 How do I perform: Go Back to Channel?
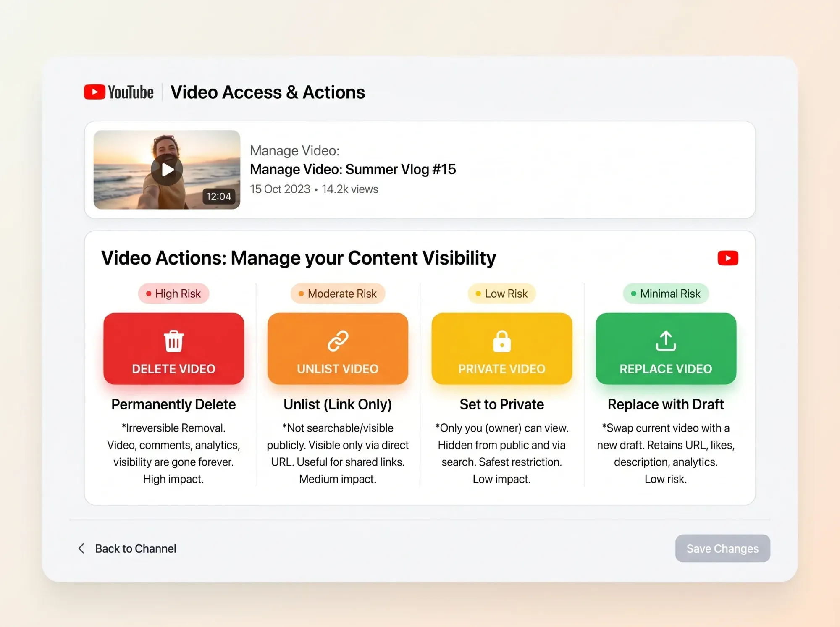point(135,548)
